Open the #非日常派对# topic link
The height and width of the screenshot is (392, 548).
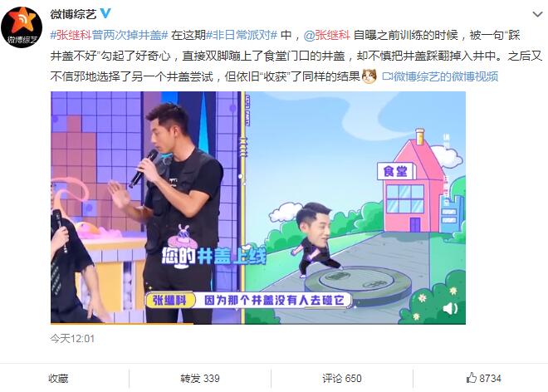point(242,35)
